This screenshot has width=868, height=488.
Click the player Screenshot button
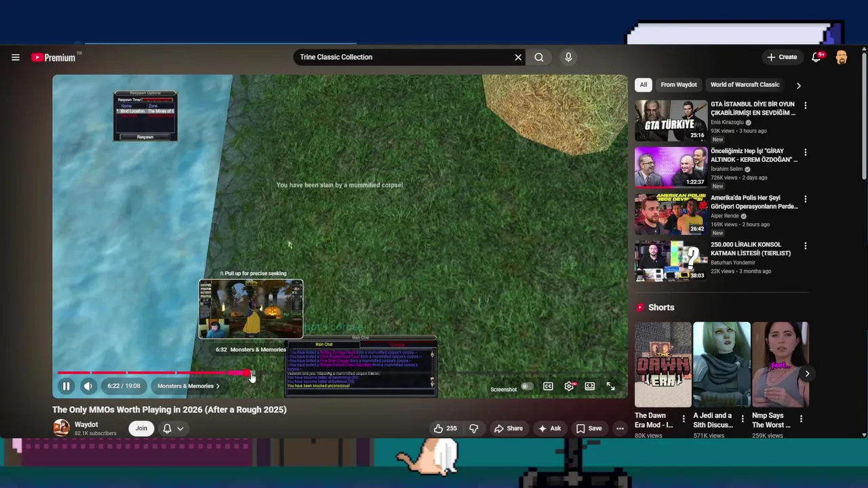[503, 390]
